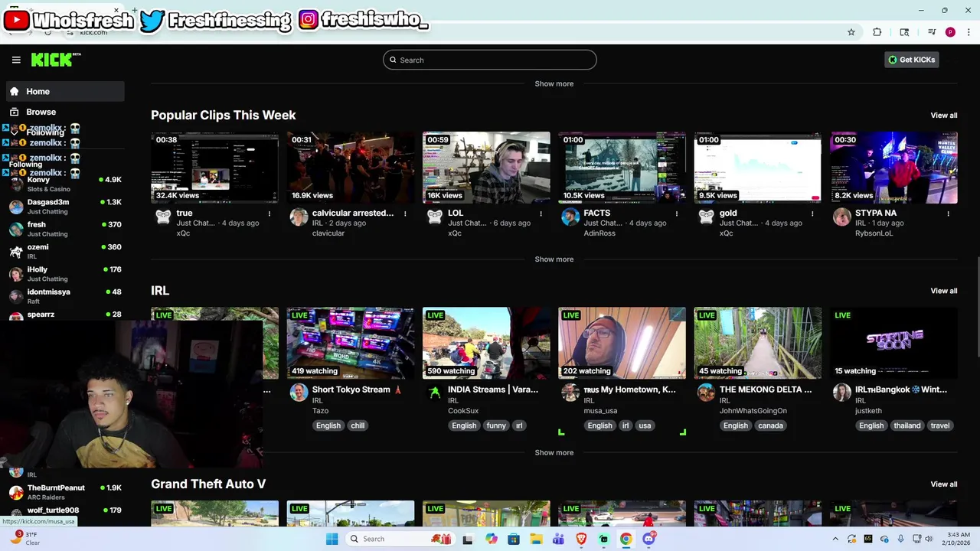980x551 pixels.
Task: Open options menu for 'FACTS' clip
Action: (x=677, y=214)
